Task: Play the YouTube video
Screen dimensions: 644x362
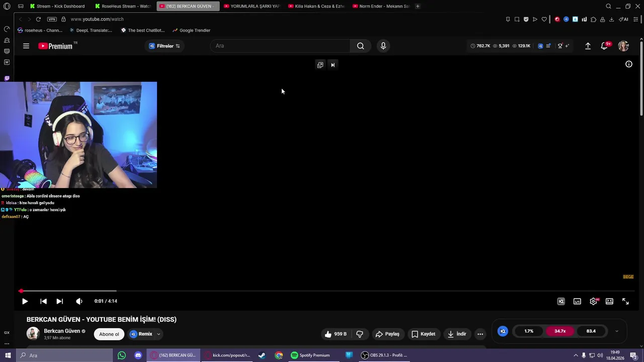Action: point(25,301)
